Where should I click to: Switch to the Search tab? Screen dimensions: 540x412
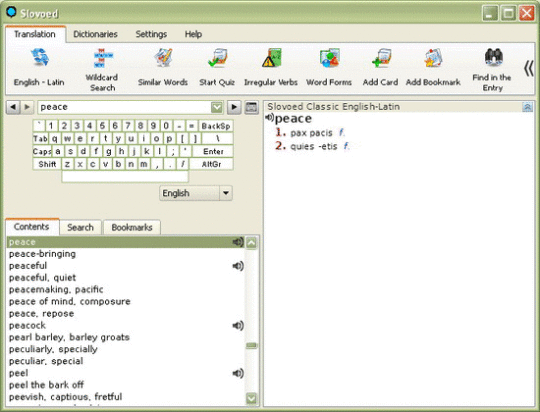[81, 227]
